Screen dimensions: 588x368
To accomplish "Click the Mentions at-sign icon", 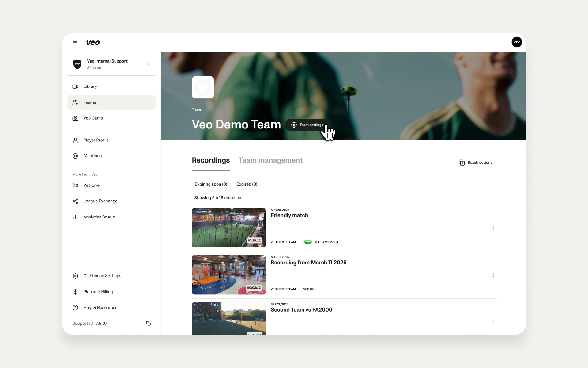I will (x=75, y=156).
